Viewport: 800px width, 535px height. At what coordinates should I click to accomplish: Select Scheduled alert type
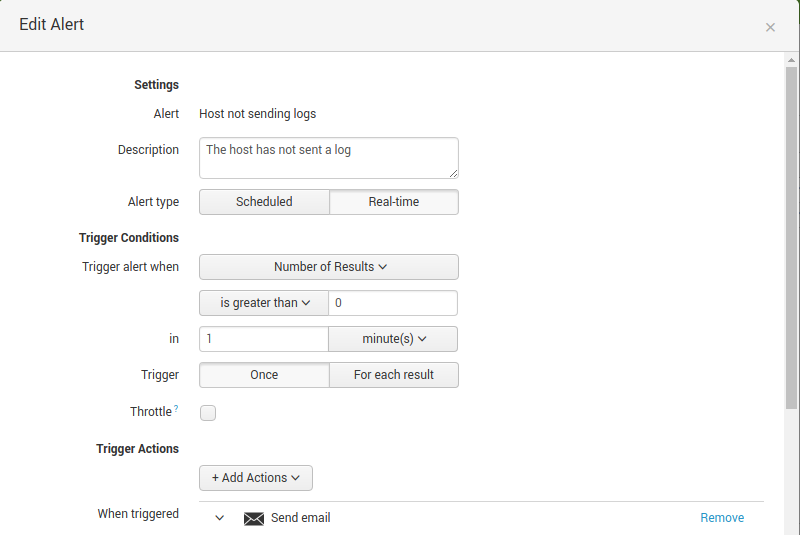264,202
